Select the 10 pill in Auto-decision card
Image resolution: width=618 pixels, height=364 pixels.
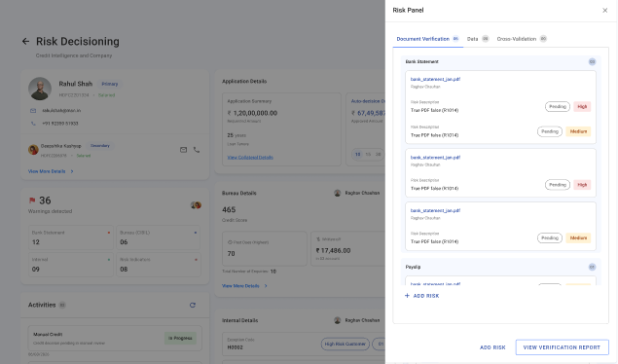[357, 155]
